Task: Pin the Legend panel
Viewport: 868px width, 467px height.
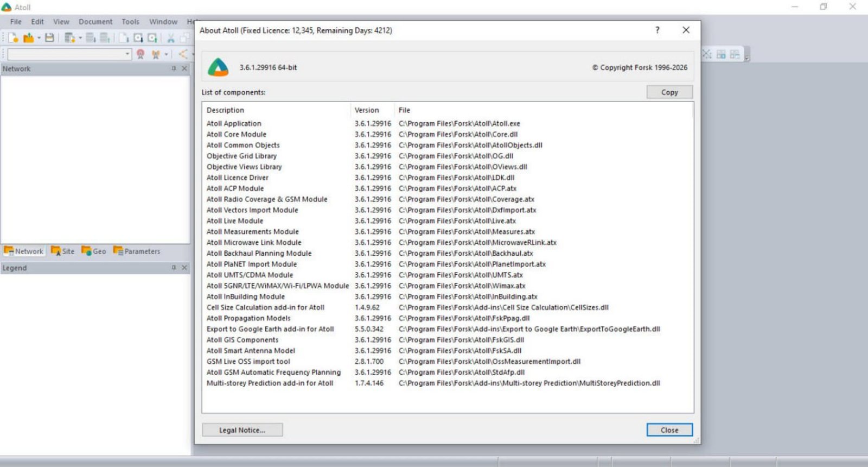Action: tap(174, 268)
